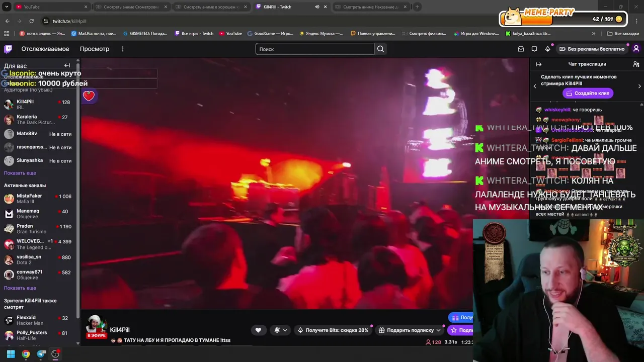Image resolution: width=644 pixels, height=362 pixels.
Task: Open vasilisa_sn Dota 2 channel
Action: coord(38,259)
